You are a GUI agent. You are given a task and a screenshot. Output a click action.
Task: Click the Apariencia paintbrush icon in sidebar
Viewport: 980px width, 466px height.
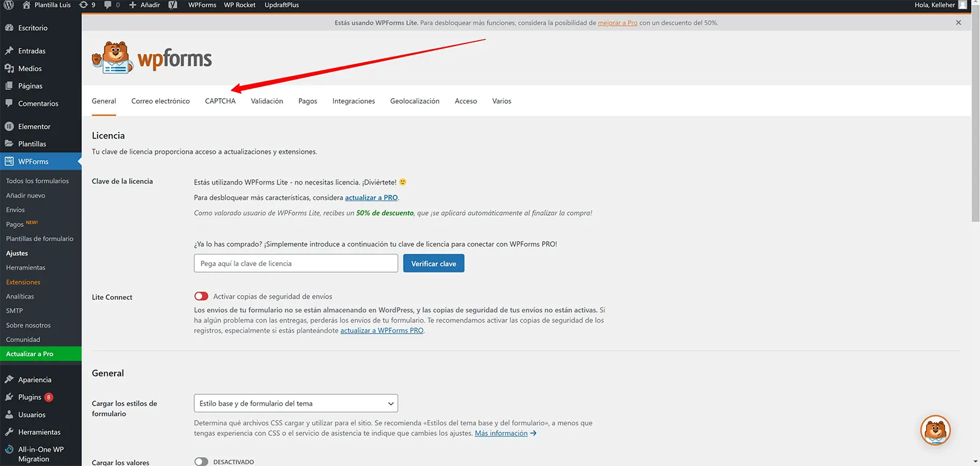point(9,380)
